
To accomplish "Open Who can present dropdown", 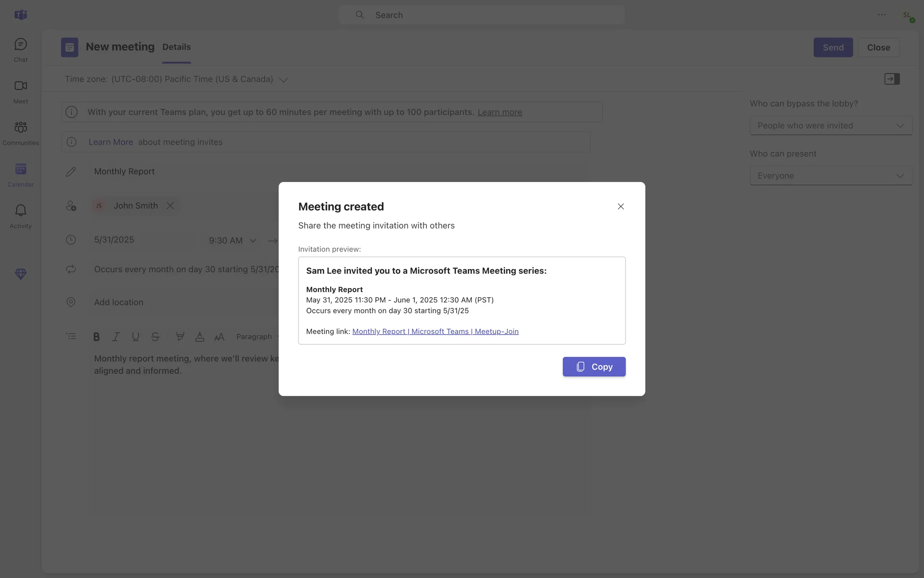I will [831, 176].
